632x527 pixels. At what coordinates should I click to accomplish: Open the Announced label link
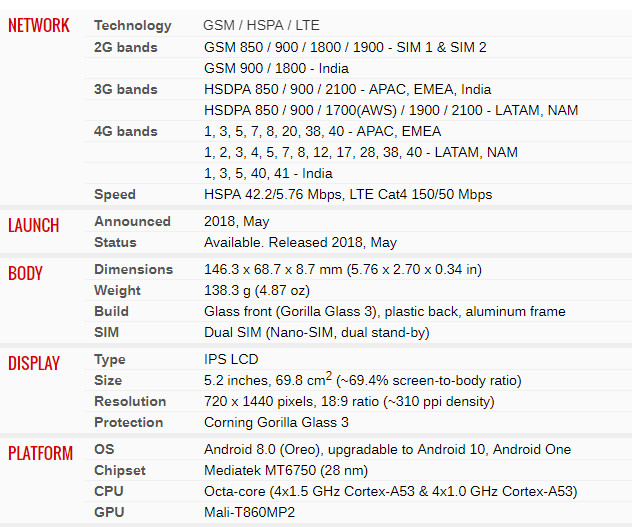pyautogui.click(x=132, y=221)
